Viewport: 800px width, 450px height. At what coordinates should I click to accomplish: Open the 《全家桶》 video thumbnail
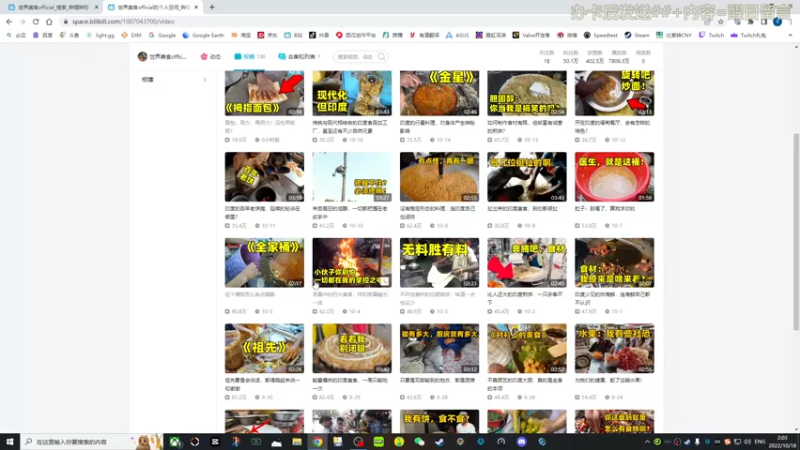[264, 263]
